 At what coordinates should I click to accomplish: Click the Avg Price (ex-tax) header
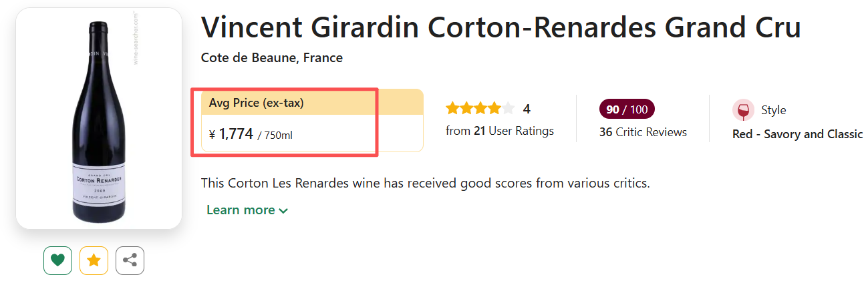click(x=257, y=103)
